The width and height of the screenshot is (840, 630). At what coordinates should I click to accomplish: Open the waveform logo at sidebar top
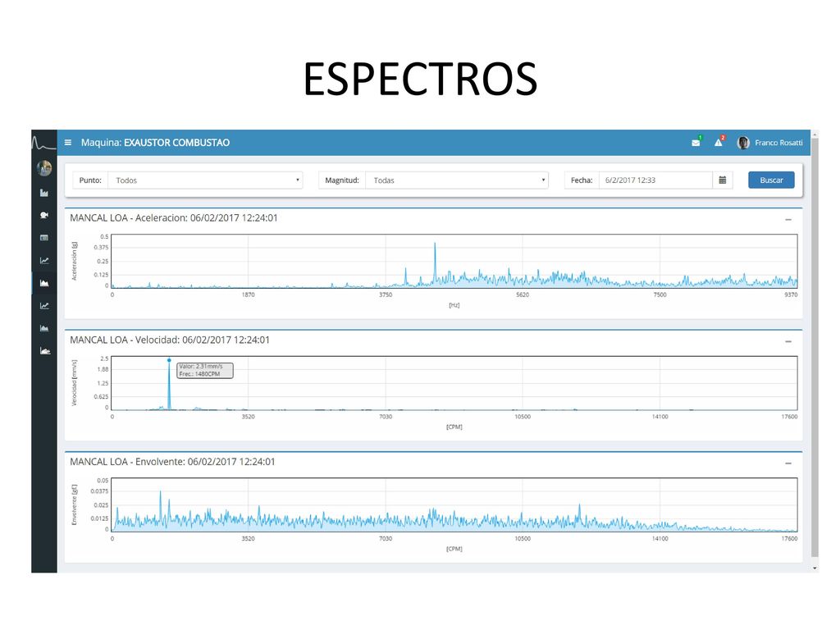click(x=44, y=143)
